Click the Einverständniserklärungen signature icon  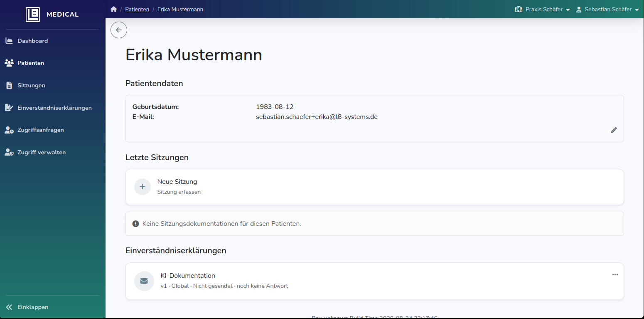coord(9,108)
